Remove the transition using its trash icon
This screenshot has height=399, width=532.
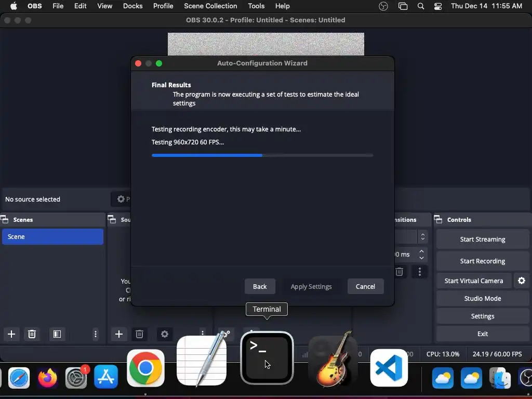pos(400,272)
